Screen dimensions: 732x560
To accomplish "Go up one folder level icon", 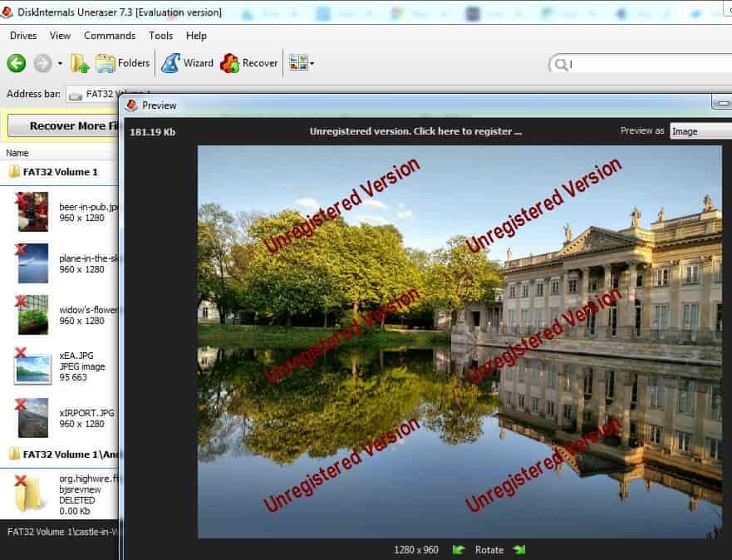I will [x=80, y=63].
